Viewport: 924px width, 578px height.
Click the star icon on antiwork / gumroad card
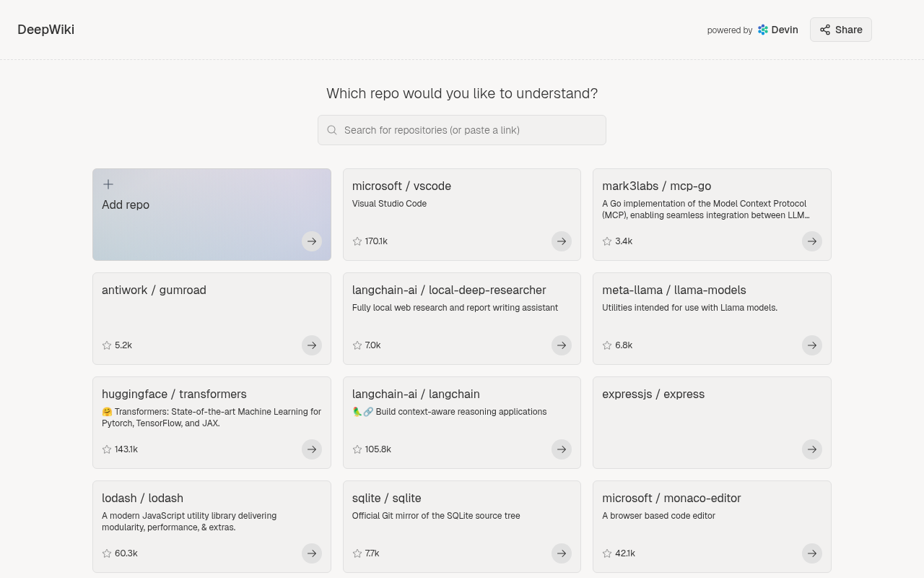107,345
